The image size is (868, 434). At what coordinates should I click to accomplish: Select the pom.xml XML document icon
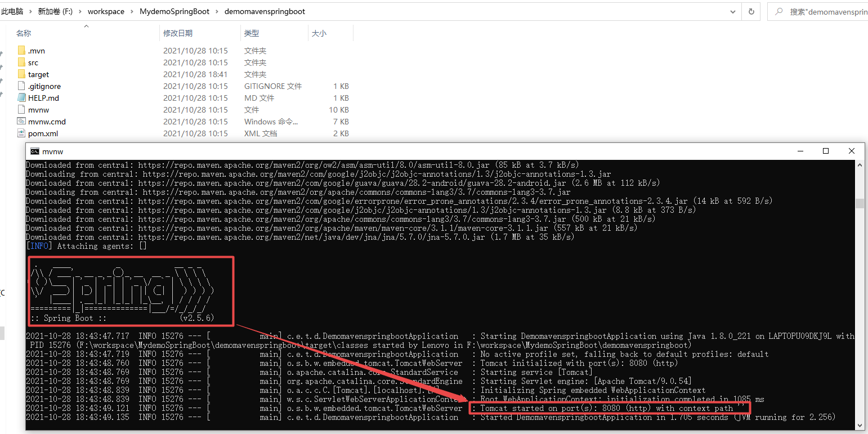22,133
